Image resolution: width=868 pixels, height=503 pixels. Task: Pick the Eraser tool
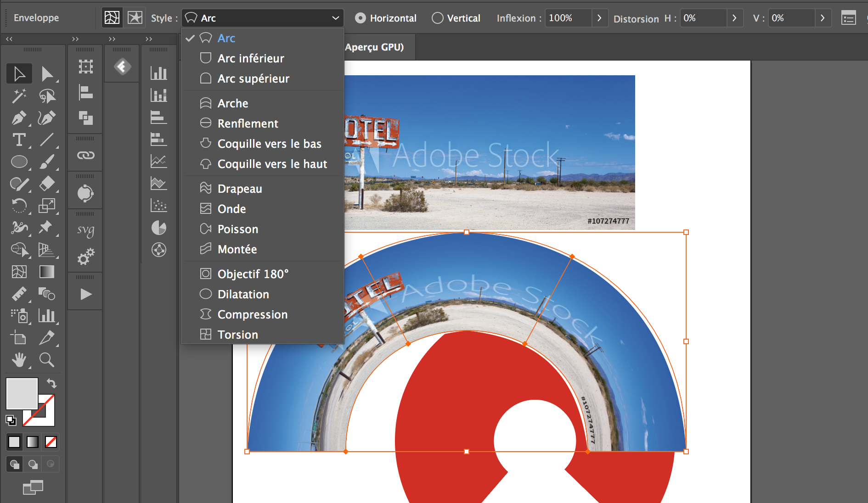point(48,184)
